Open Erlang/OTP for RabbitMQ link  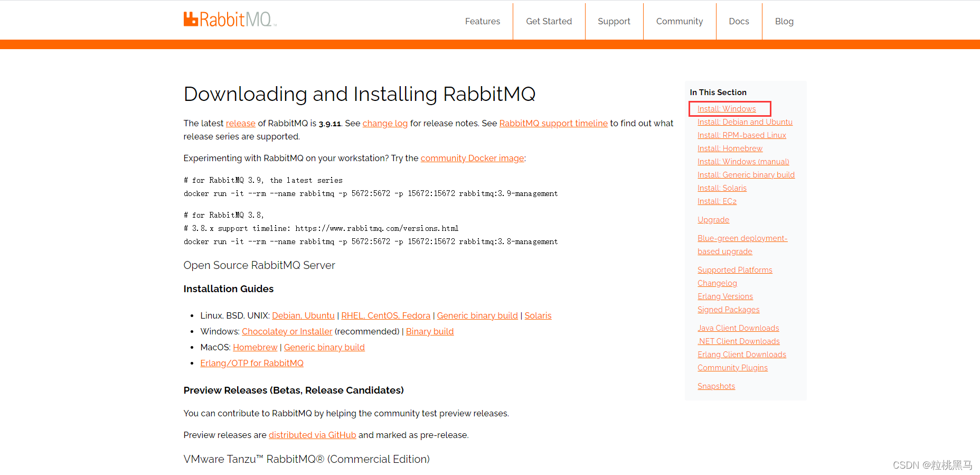click(252, 363)
